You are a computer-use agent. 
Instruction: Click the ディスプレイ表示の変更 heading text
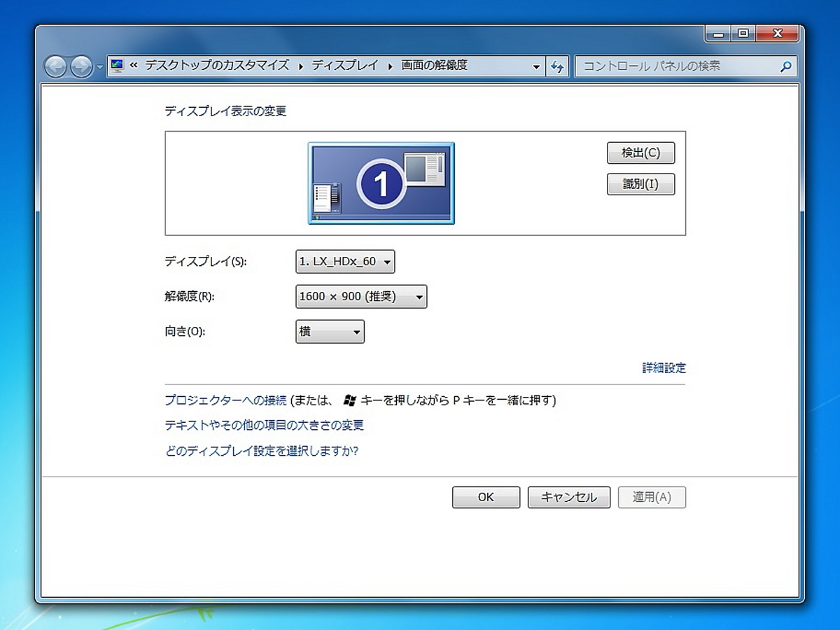225,111
